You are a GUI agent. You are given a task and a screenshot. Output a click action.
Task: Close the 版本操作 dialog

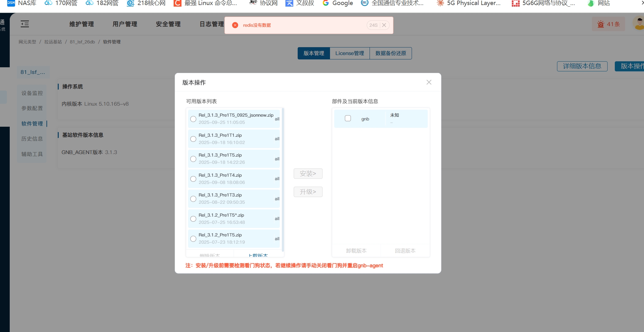pyautogui.click(x=429, y=82)
